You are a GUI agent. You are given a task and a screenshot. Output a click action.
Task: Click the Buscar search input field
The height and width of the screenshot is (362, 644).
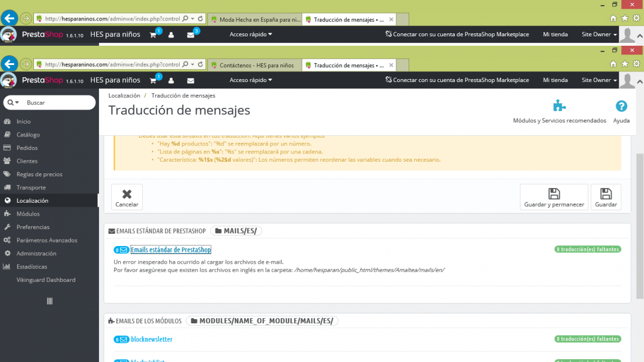tap(60, 103)
